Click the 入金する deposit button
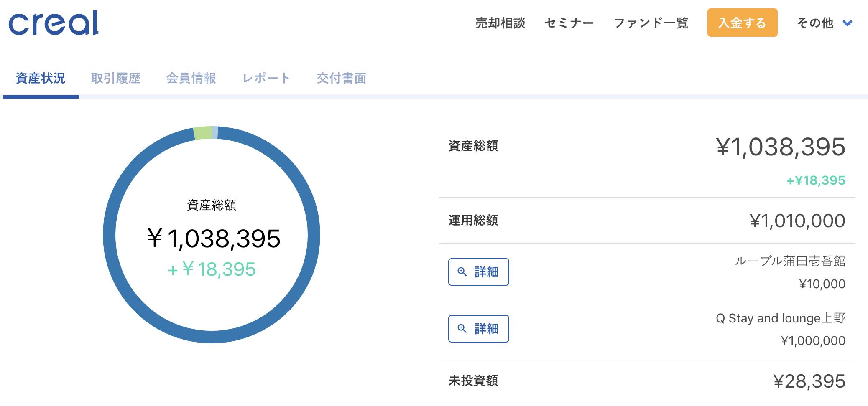Viewport: 868px width, 406px height. pos(742,23)
